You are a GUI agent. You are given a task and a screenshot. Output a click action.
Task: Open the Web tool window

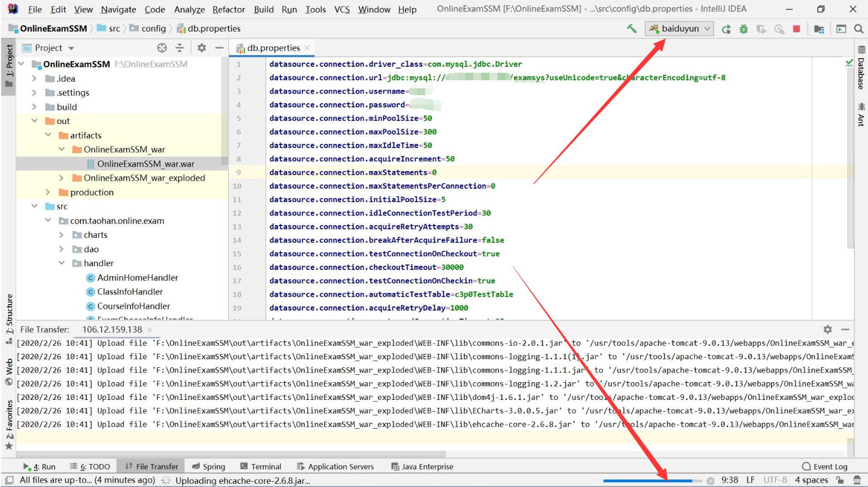coord(9,373)
